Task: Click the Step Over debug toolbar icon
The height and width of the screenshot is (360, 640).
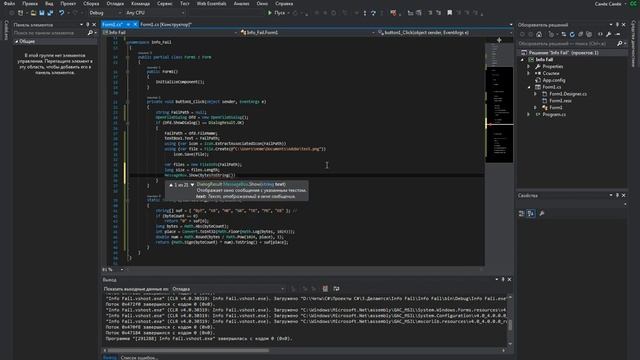Action: pos(373,13)
